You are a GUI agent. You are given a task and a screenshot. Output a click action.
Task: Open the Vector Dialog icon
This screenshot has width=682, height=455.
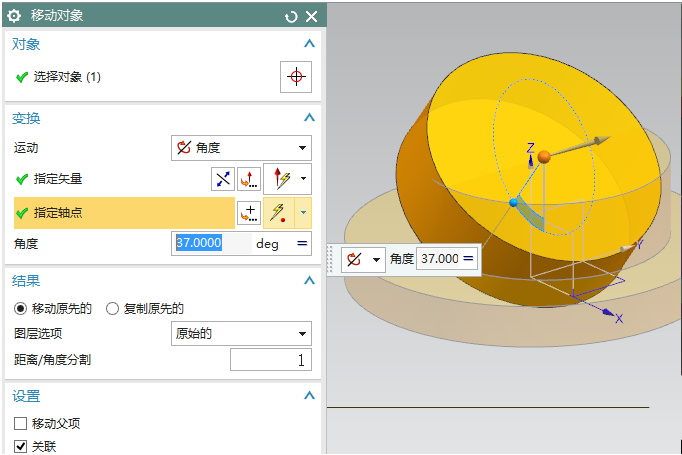point(249,179)
